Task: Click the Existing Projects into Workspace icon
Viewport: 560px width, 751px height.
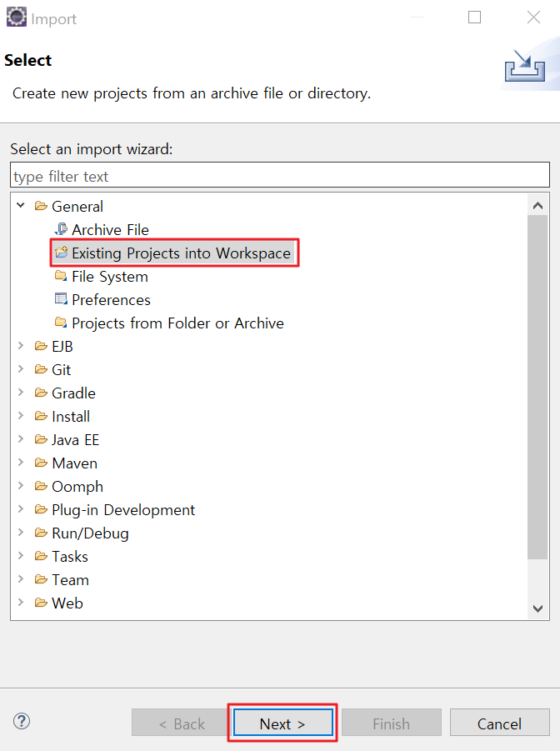Action: coord(62,253)
